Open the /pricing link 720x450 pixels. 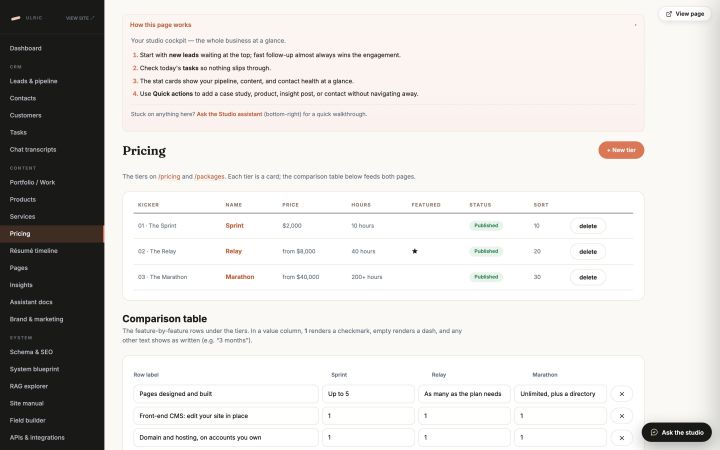(x=169, y=176)
